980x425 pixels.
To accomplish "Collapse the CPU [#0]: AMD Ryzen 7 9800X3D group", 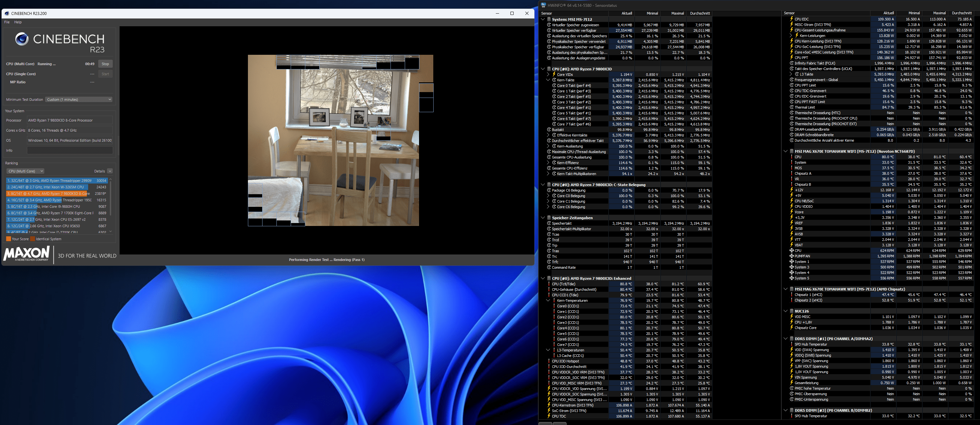I will [x=543, y=69].
